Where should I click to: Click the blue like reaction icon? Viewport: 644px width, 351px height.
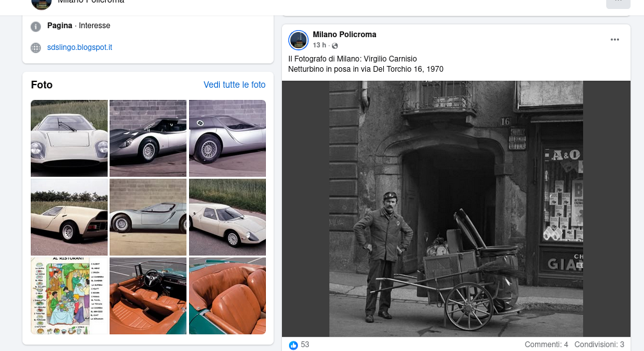293,345
